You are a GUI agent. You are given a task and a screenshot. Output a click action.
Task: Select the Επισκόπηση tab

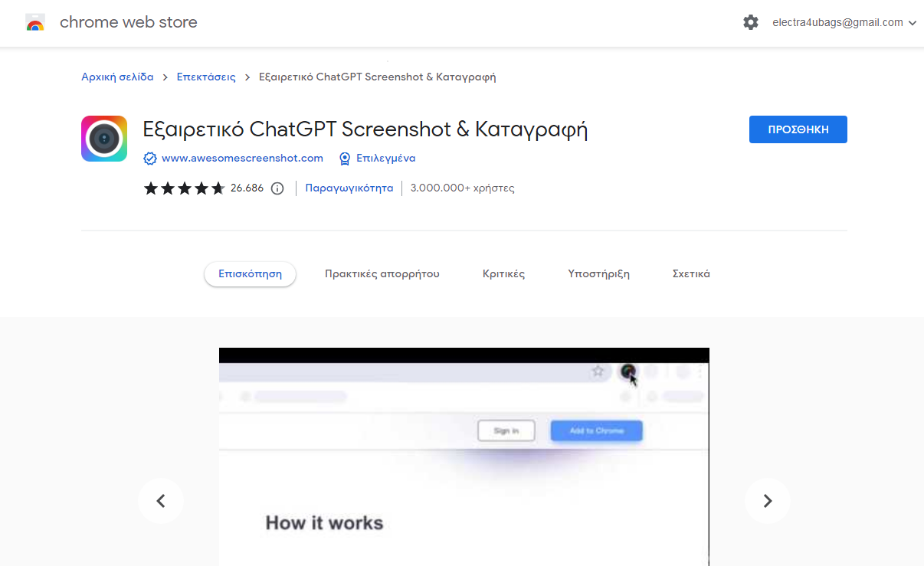point(250,274)
